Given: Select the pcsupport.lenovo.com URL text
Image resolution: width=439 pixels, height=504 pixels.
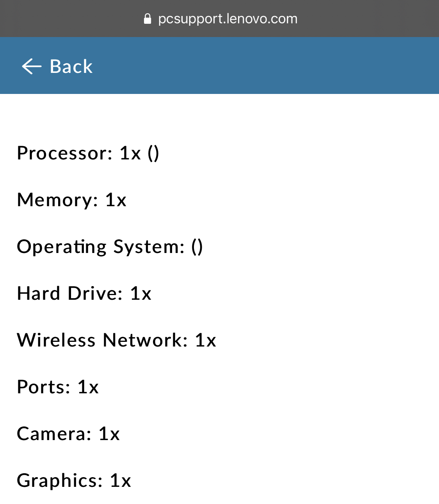Looking at the screenshot, I should 227,19.
